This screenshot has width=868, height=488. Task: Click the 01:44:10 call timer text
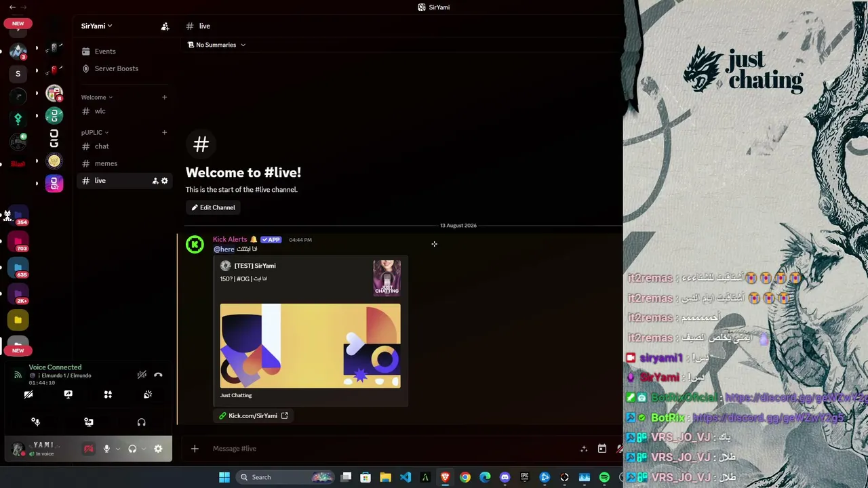pyautogui.click(x=42, y=383)
